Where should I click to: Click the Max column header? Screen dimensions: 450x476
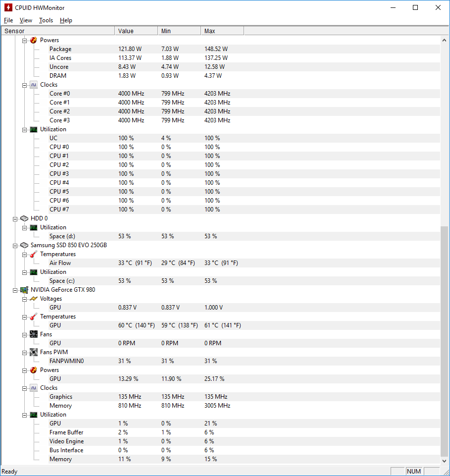click(x=222, y=31)
